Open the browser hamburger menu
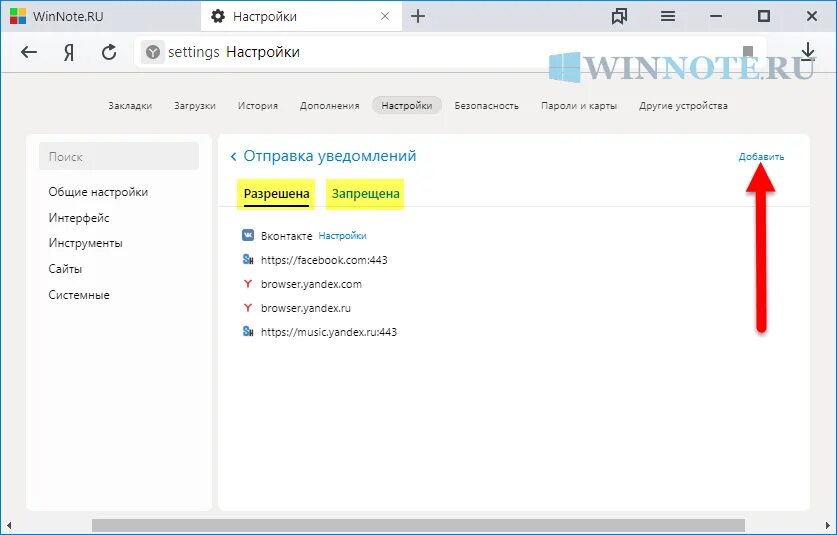Image resolution: width=837 pixels, height=535 pixels. tap(668, 17)
